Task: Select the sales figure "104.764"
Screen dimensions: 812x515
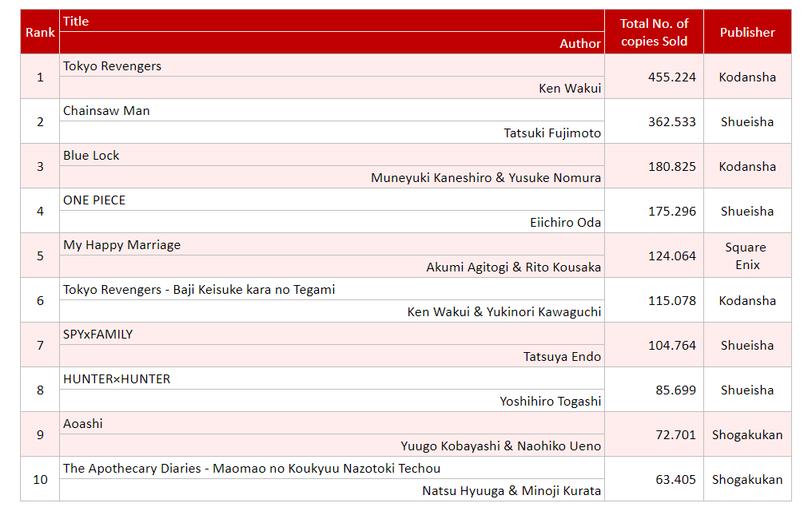Action: (672, 345)
